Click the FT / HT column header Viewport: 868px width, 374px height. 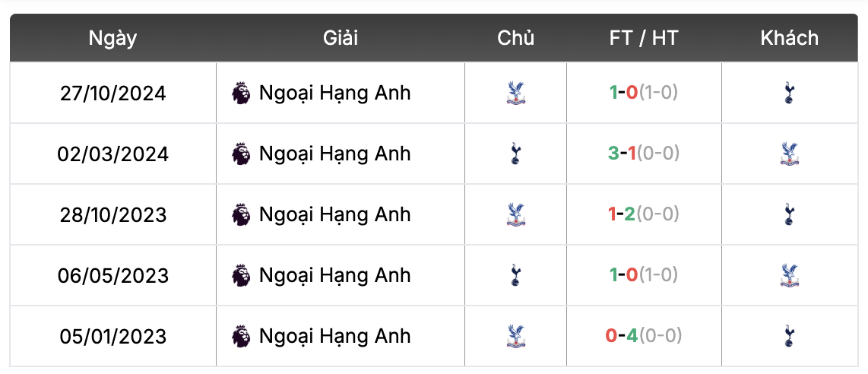click(x=643, y=38)
